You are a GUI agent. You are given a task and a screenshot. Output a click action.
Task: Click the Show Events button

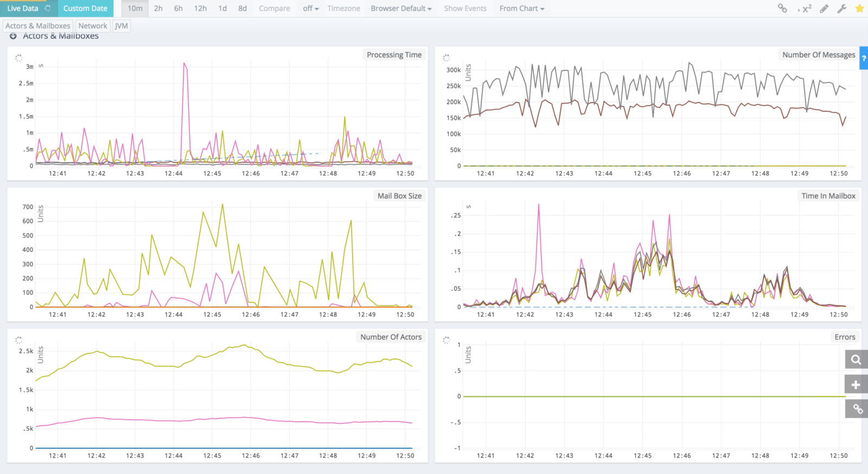coord(465,9)
